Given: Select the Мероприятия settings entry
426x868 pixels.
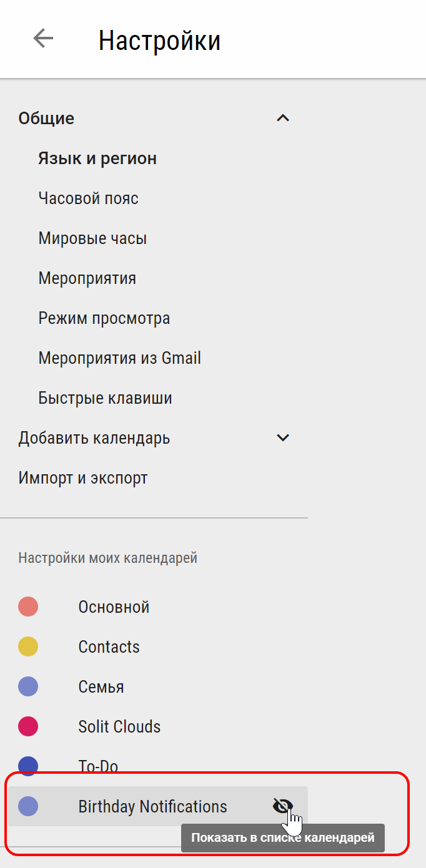Looking at the screenshot, I should click(x=87, y=278).
